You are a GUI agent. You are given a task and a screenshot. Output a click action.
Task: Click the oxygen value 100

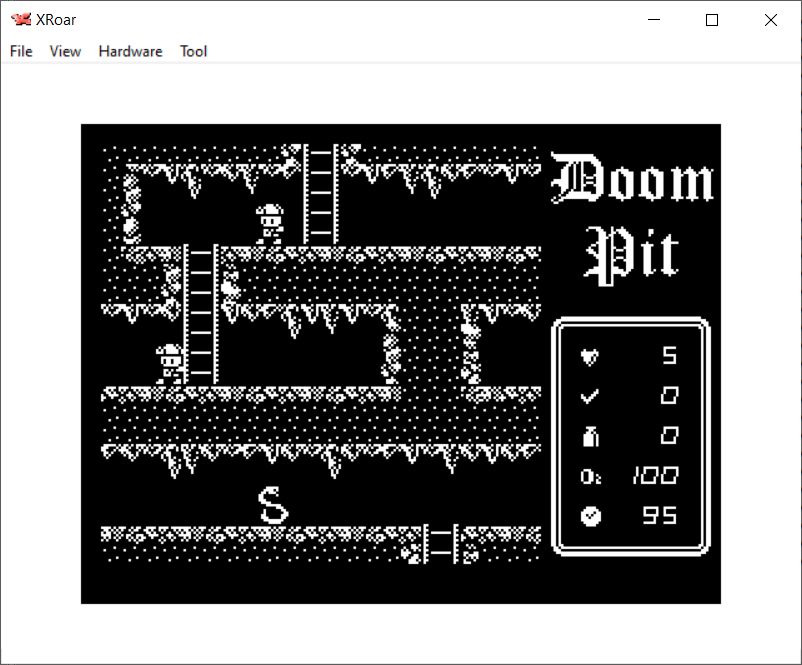654,476
